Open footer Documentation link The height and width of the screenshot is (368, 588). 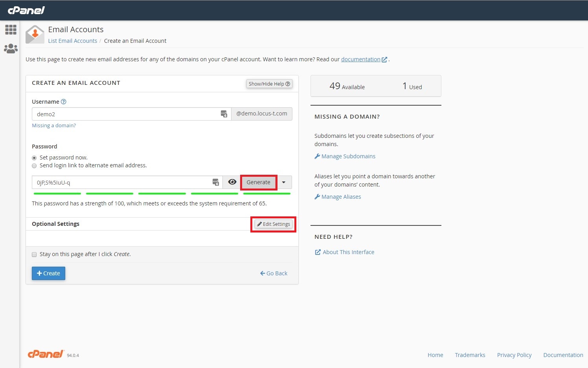click(x=563, y=355)
